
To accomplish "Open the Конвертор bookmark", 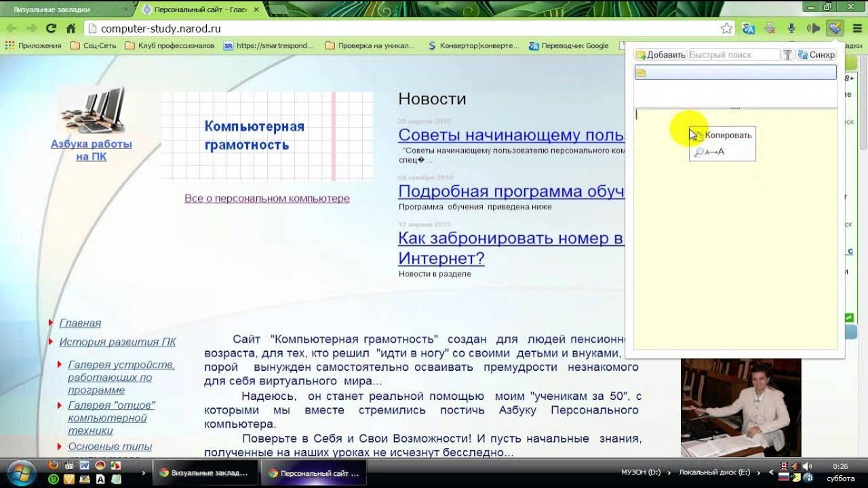I will [473, 45].
